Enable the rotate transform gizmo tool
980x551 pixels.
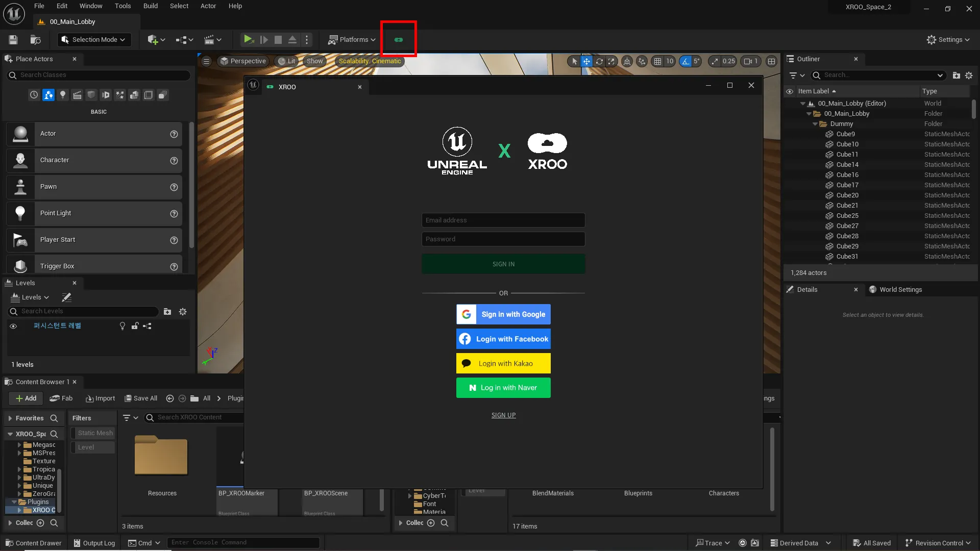point(599,61)
